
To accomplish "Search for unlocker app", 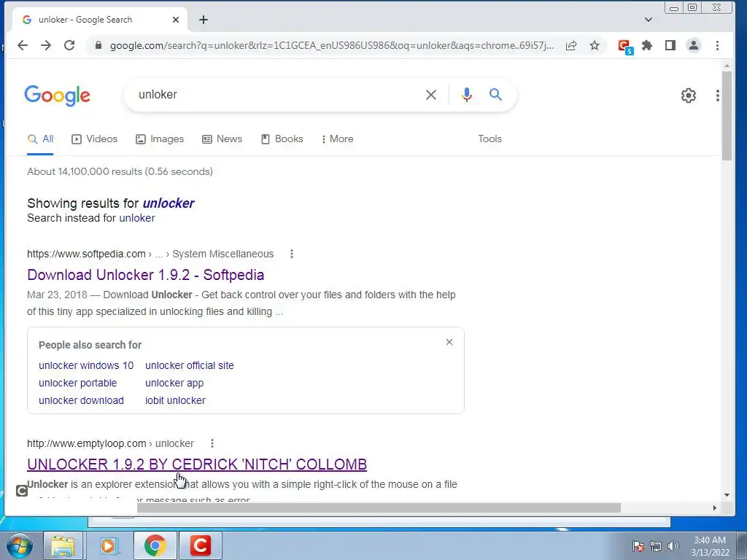I will point(174,384).
